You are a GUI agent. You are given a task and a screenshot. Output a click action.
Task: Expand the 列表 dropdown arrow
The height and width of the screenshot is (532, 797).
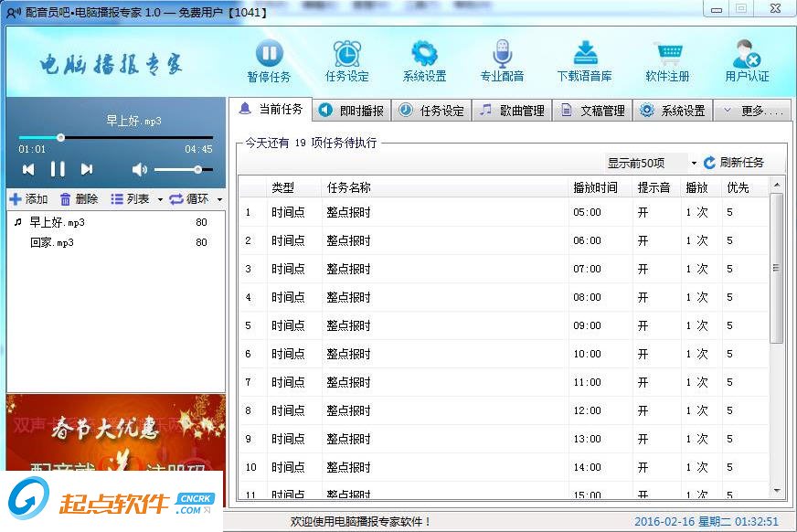pos(160,199)
